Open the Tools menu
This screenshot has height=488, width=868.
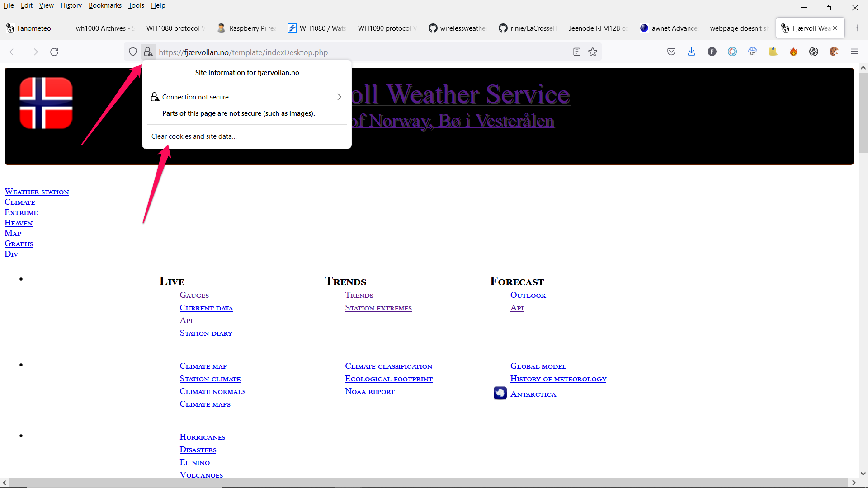136,5
